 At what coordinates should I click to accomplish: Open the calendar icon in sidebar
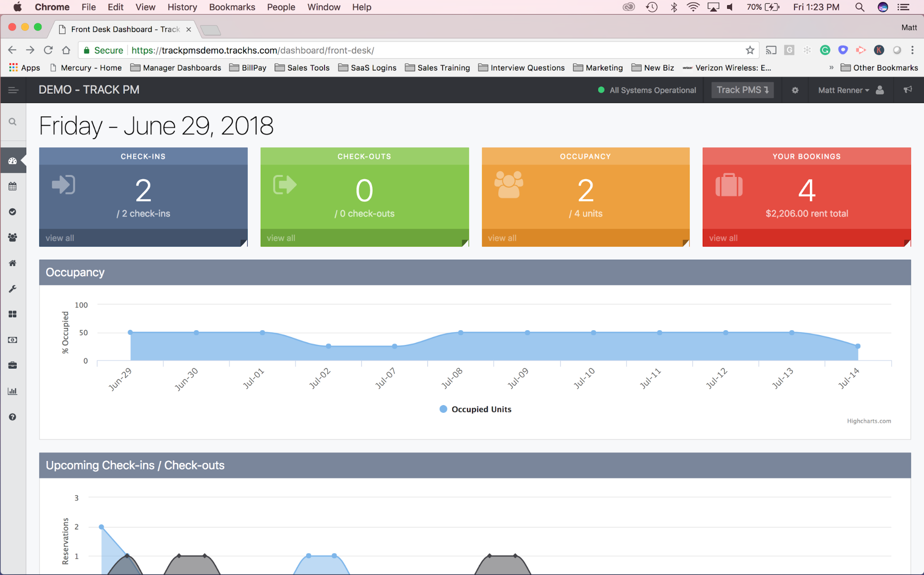pyautogui.click(x=12, y=187)
